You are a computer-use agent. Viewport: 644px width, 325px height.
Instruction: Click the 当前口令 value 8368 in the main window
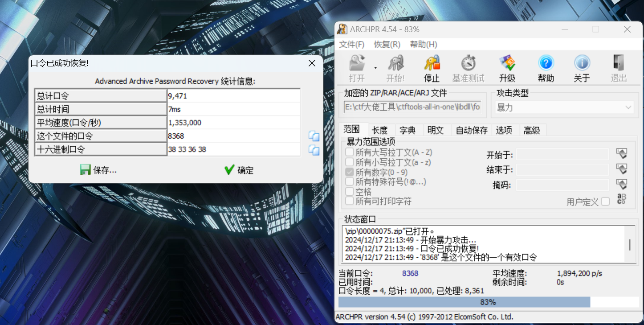tap(410, 273)
